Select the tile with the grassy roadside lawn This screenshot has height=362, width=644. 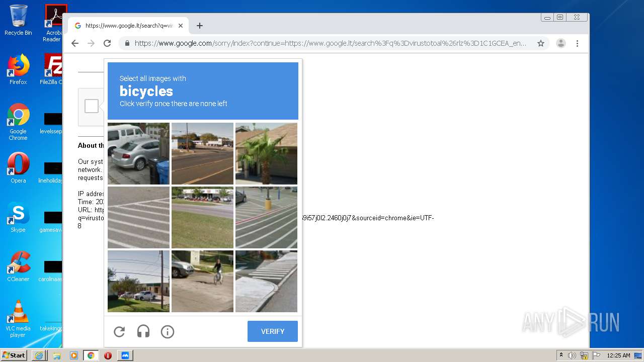[x=202, y=217]
